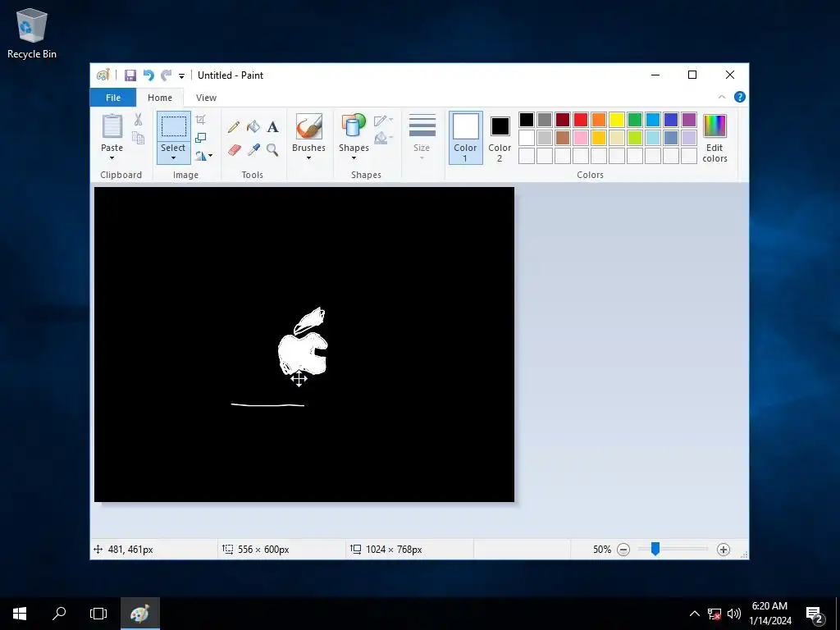Select the Eraser tool
Viewport: 840px width, 630px height.
tap(234, 150)
